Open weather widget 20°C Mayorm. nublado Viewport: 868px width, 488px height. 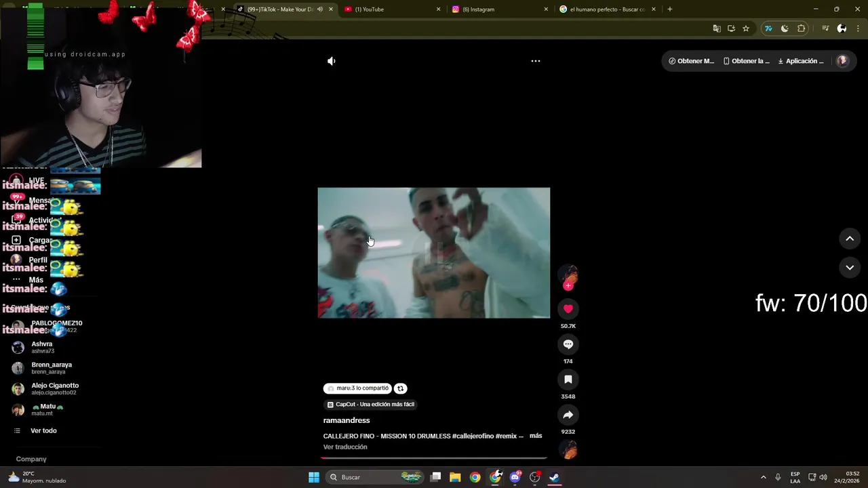click(x=37, y=477)
